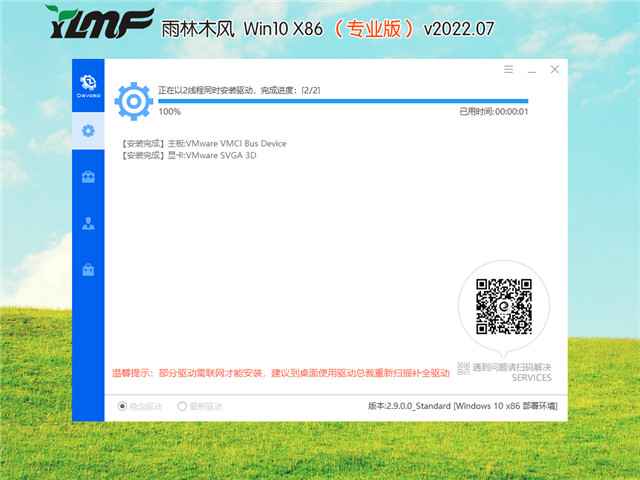This screenshot has height=480, width=640.
Task: Click the large blue gear progress icon
Action: (133, 101)
